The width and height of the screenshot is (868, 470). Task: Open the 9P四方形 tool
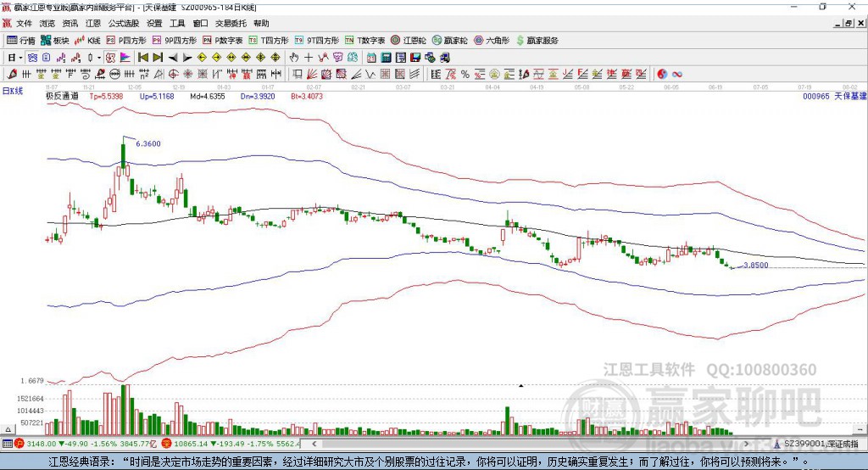[175, 41]
